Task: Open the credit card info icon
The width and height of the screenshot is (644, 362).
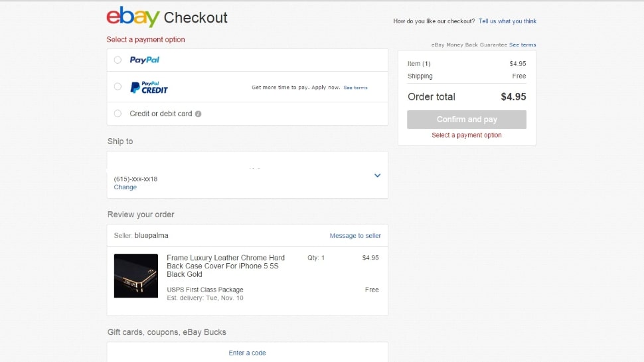Action: pos(198,114)
